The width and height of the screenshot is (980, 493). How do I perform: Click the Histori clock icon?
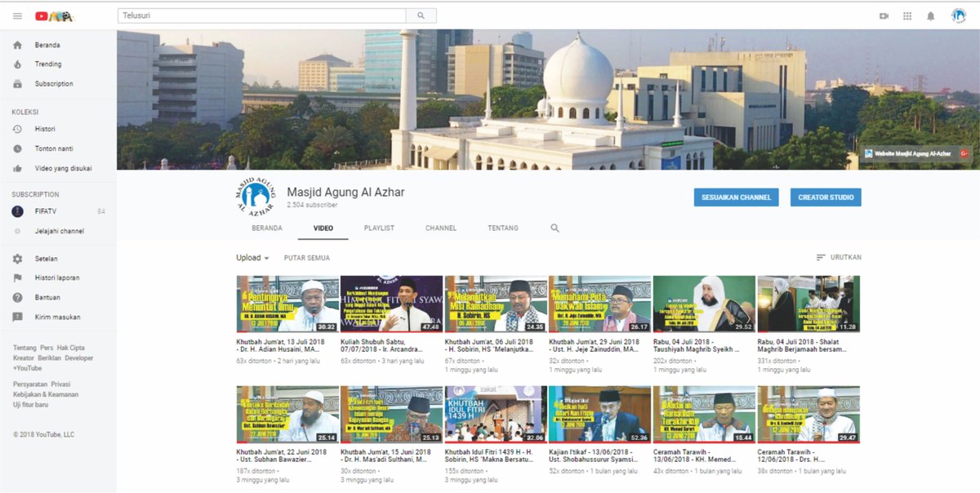tap(17, 129)
